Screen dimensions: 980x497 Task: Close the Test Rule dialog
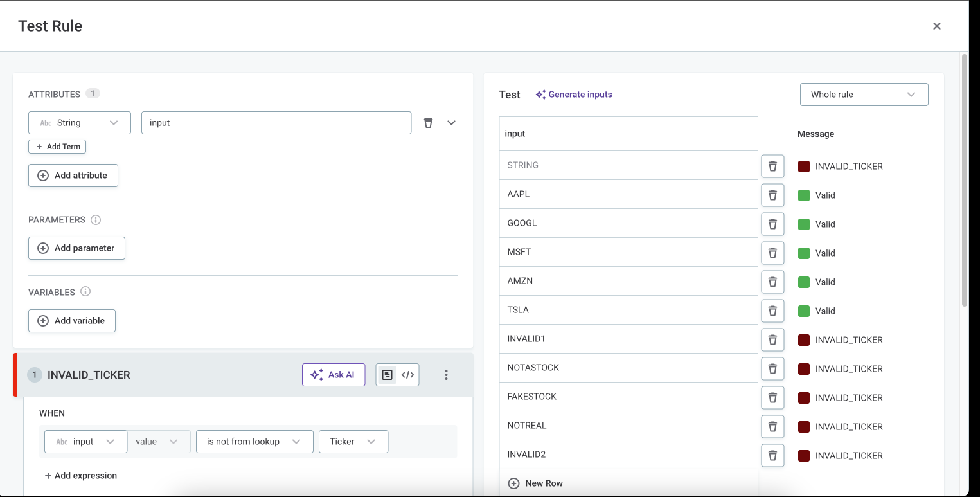coord(936,26)
